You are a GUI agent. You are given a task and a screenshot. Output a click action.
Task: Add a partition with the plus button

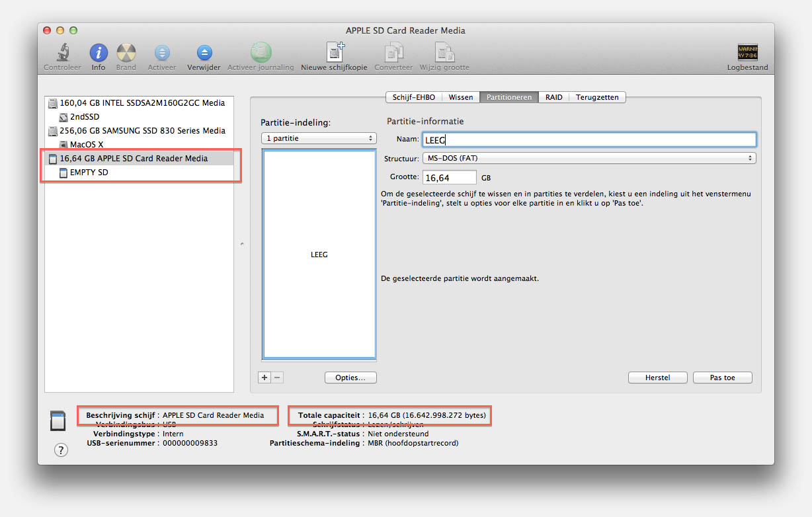tap(264, 378)
